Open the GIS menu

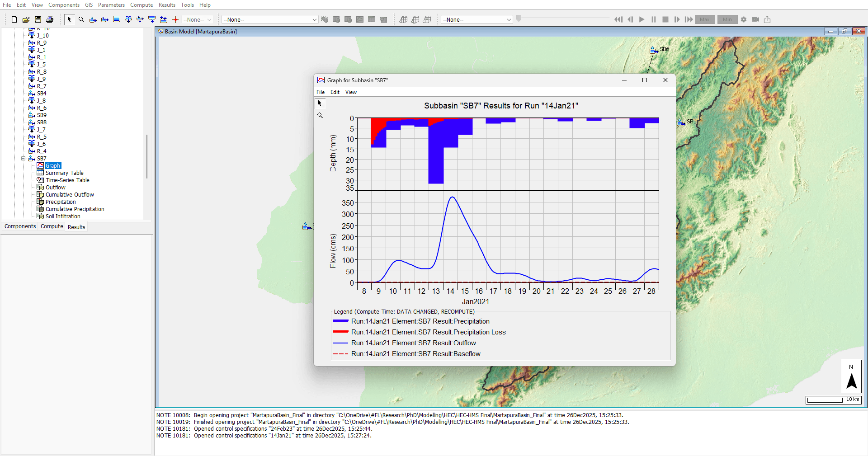(88, 5)
